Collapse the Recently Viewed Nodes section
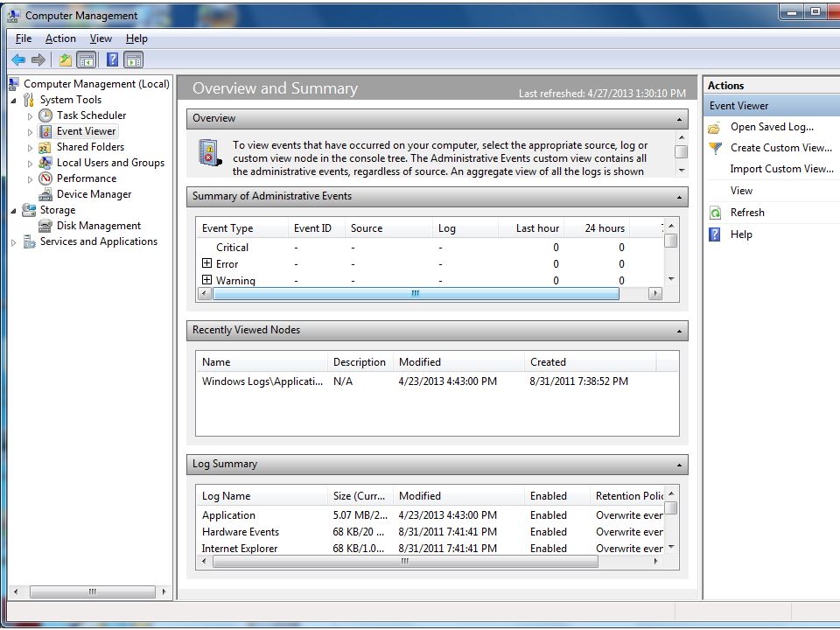This screenshot has height=630, width=840. 679,331
